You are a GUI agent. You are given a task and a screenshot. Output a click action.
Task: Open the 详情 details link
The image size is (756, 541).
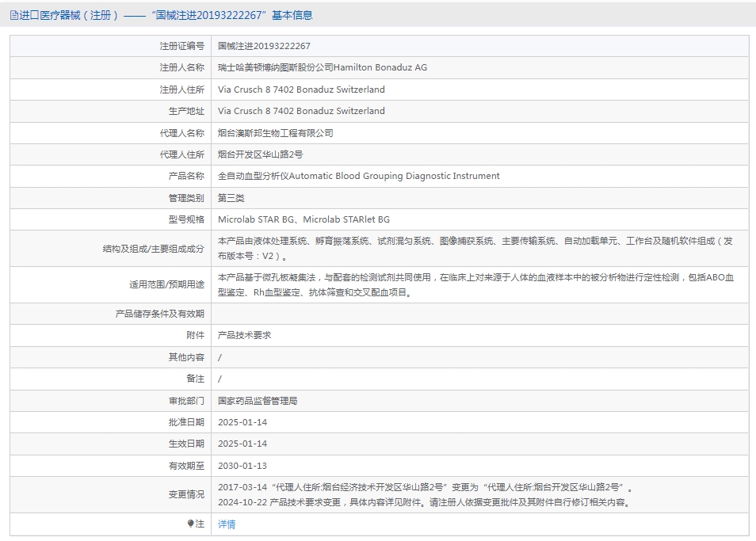point(227,524)
